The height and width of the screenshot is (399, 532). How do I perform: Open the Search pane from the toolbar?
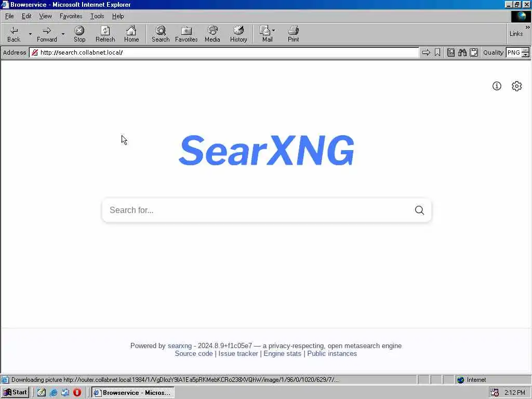(x=161, y=34)
